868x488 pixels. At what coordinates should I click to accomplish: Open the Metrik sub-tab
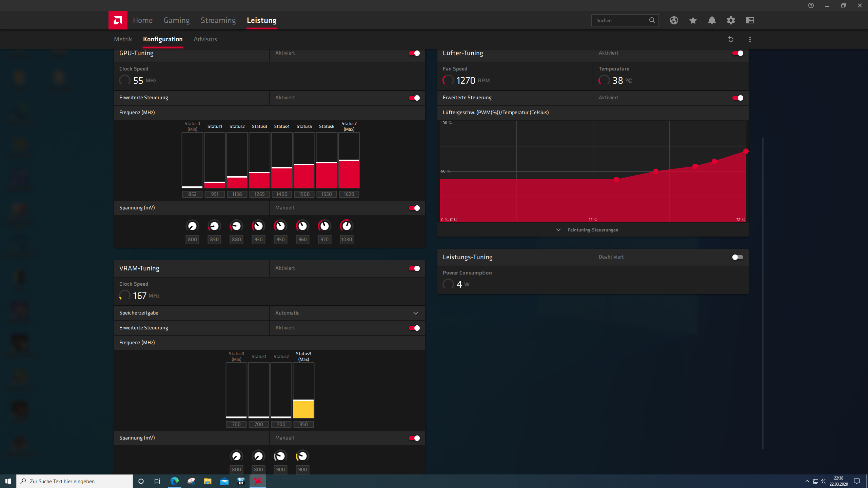pos(123,39)
